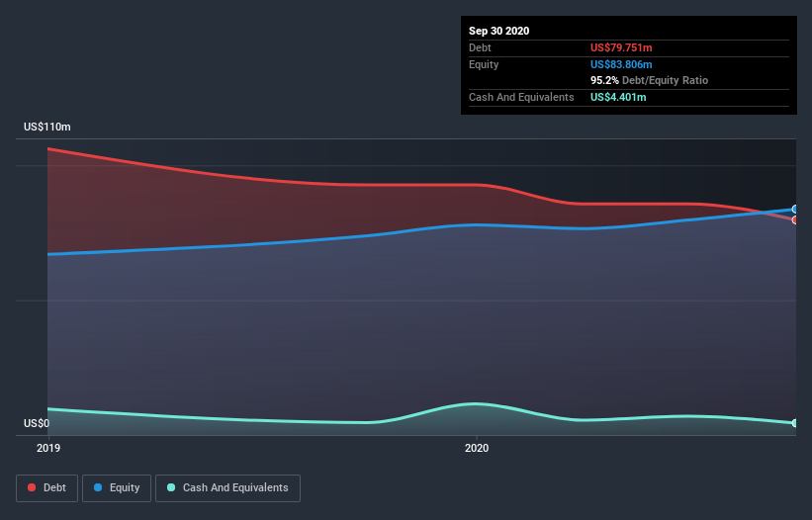Click the blue dot in Equity legend
This screenshot has width=812, height=520.
point(98,487)
